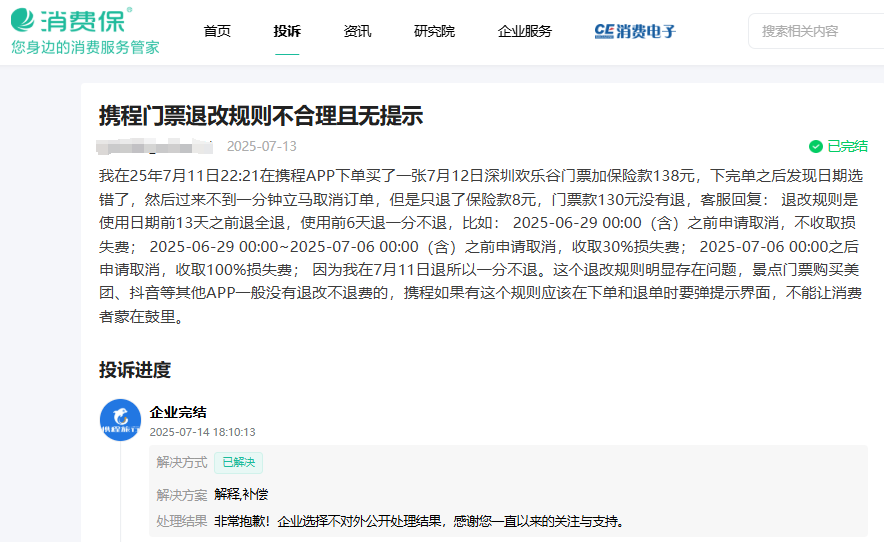Click the slogan 您身边的消费服务管家
This screenshot has height=542, width=884.
coord(85,47)
